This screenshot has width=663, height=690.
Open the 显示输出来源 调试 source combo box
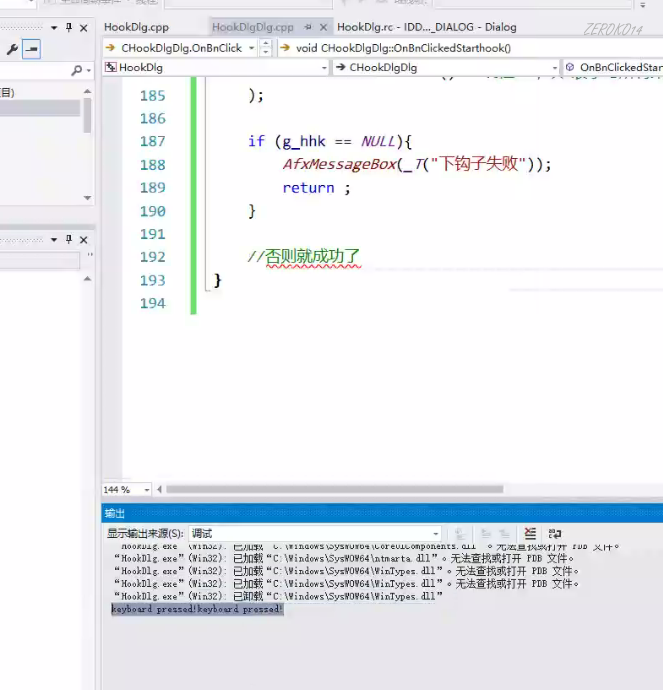tap(315, 534)
